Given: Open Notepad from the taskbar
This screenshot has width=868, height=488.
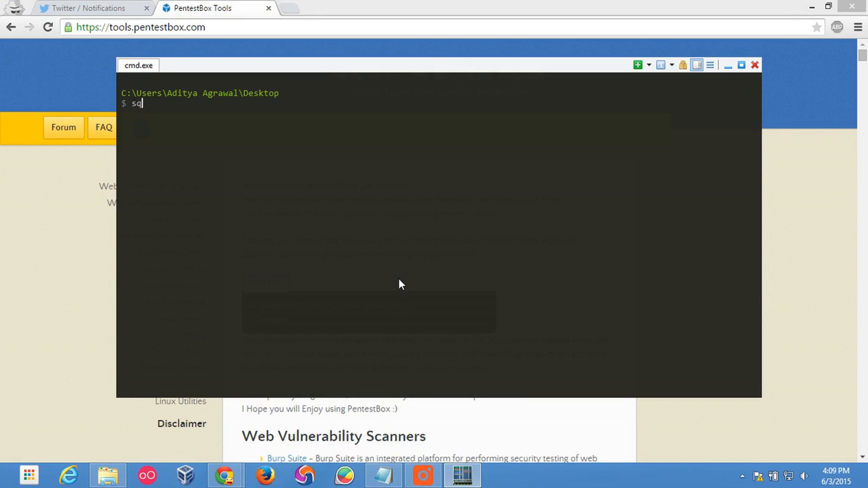Looking at the screenshot, I should pos(383,475).
